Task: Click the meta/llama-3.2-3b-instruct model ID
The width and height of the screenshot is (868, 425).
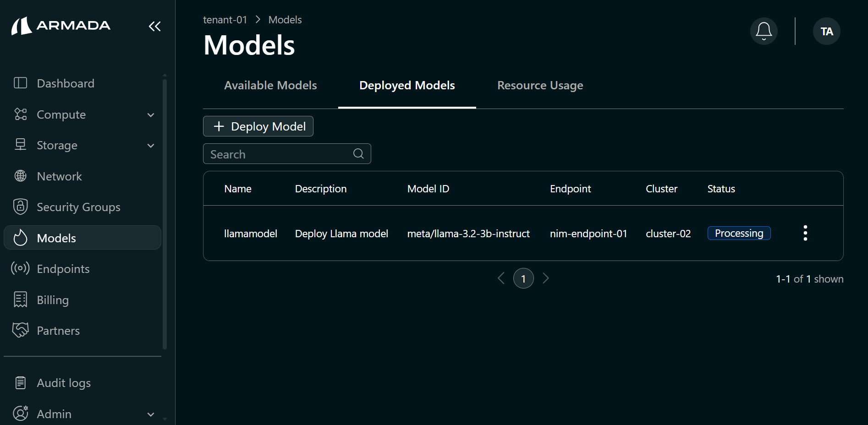Action: tap(468, 234)
